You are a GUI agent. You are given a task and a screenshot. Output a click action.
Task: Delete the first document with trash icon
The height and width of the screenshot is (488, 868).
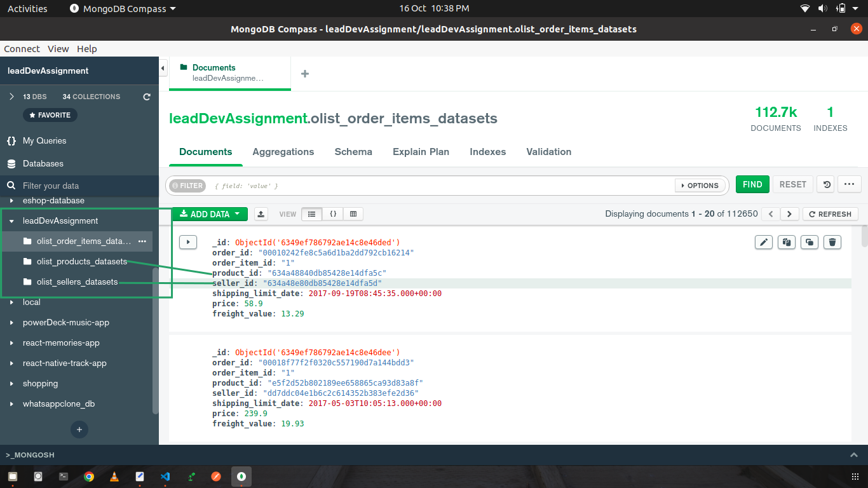click(833, 241)
